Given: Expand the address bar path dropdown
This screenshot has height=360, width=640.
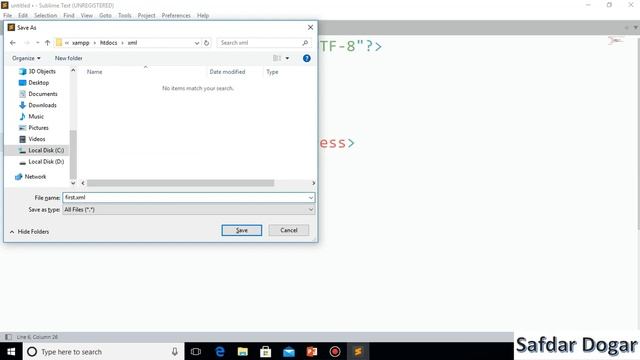Looking at the screenshot, I should [197, 43].
